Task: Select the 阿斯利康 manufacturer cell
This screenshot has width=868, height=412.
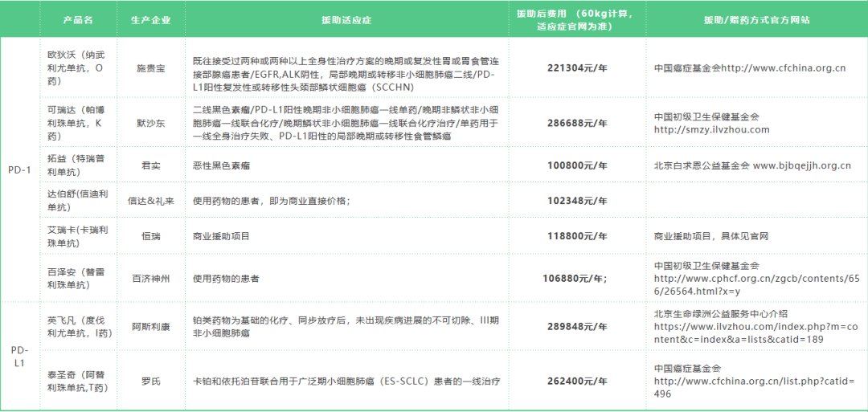Action: pos(150,327)
